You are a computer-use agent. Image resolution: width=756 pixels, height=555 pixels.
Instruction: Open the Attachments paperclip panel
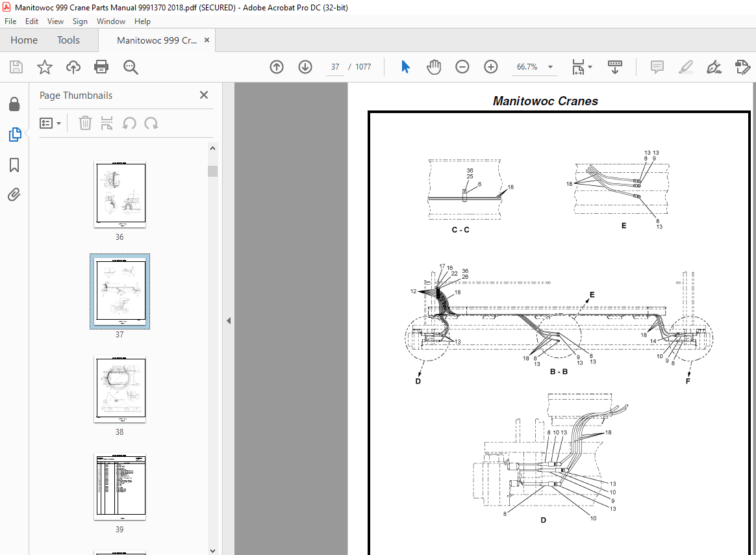(x=14, y=194)
